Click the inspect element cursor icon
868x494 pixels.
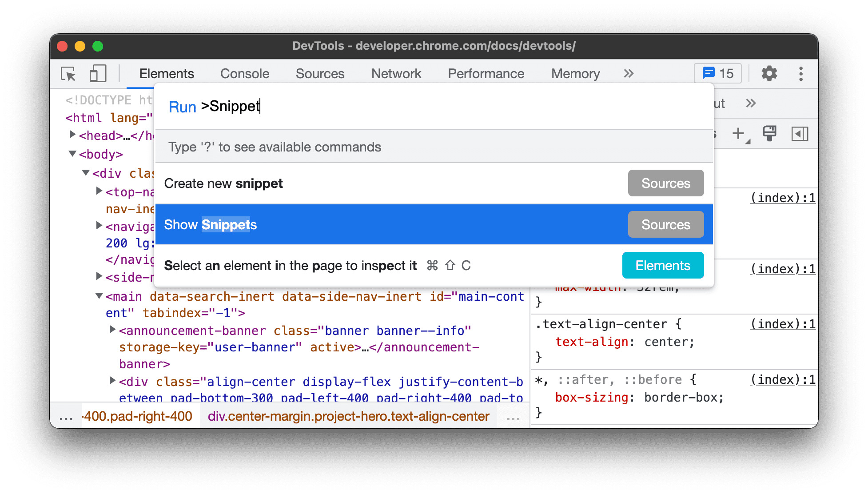tap(68, 74)
